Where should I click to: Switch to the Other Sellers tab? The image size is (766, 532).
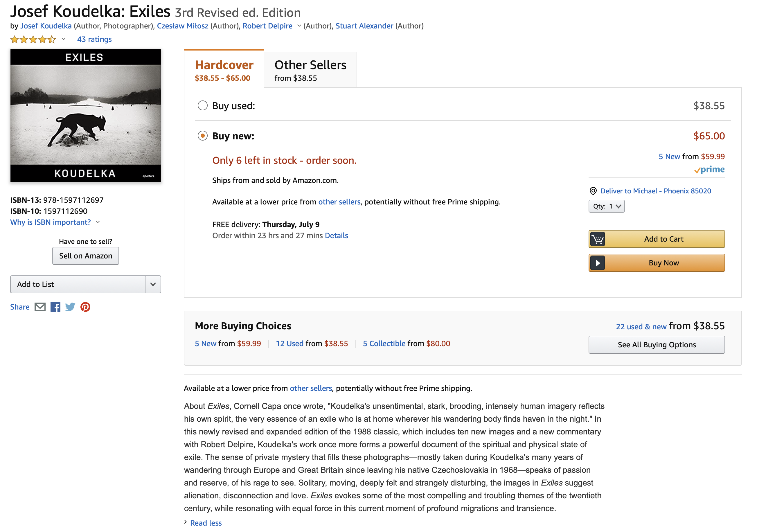pos(310,70)
